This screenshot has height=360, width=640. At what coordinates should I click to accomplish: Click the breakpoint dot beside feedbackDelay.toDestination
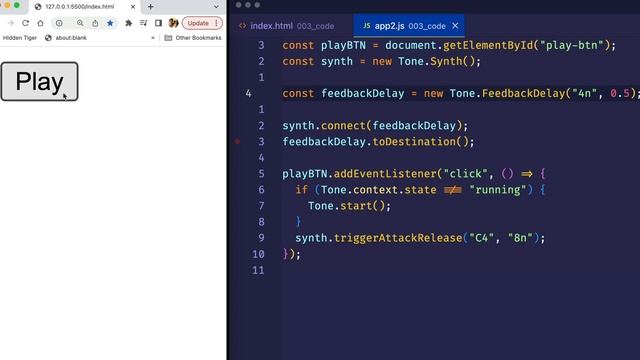pos(238,142)
